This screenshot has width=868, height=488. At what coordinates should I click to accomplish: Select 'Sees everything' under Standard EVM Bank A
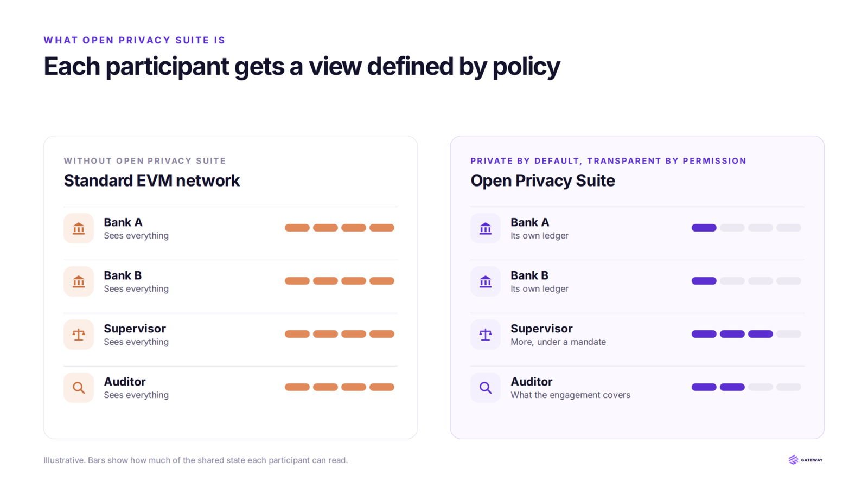(136, 236)
